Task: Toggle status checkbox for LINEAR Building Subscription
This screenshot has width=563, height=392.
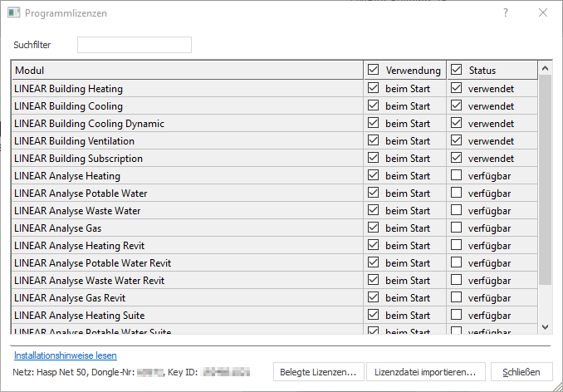Action: tap(457, 158)
